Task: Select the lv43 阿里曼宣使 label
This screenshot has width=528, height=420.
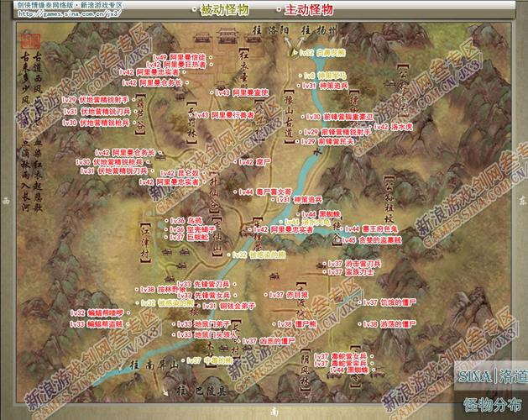Action: pyautogui.click(x=242, y=92)
